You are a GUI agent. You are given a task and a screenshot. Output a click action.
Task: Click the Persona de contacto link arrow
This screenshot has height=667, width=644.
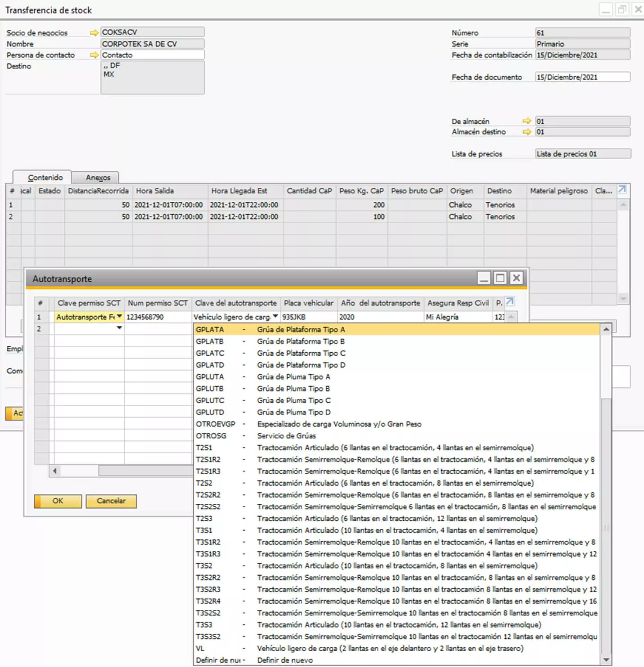[x=94, y=55]
